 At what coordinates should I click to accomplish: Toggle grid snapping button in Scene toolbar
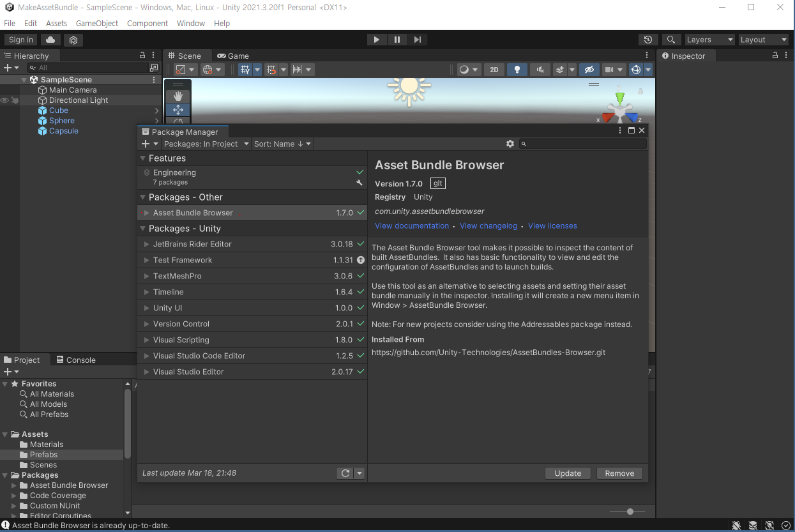(271, 70)
